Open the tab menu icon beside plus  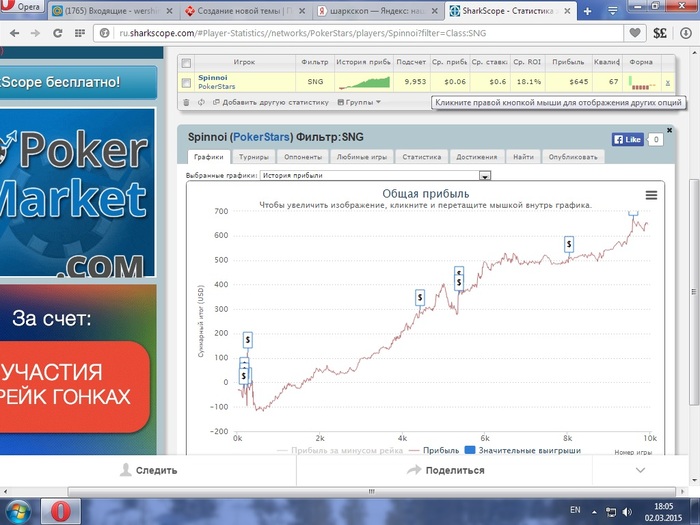[612, 12]
